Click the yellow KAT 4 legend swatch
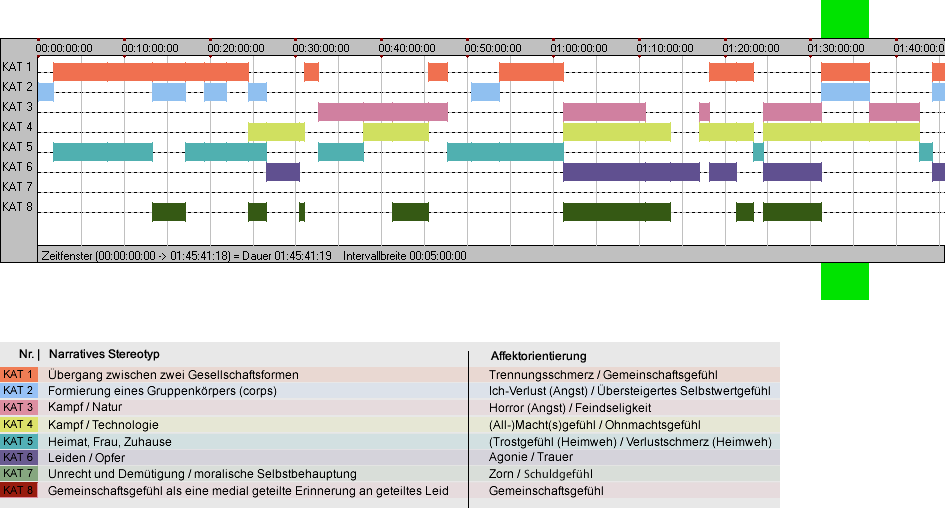This screenshot has width=945, height=530. pyautogui.click(x=19, y=424)
